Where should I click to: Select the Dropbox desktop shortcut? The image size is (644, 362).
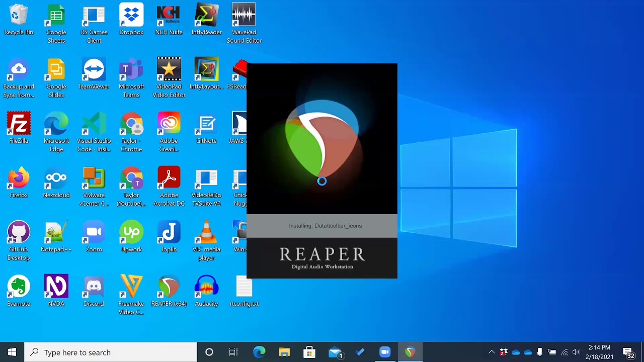tap(131, 20)
